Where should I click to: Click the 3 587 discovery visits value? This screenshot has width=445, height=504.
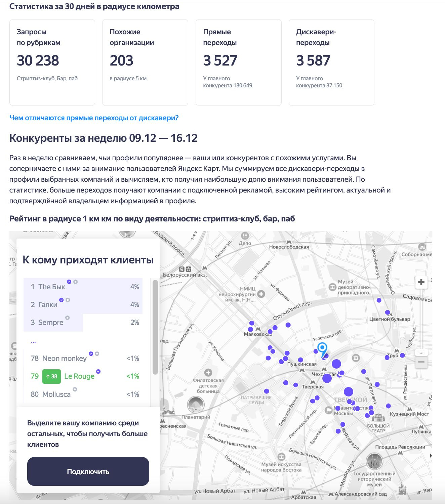tap(313, 60)
